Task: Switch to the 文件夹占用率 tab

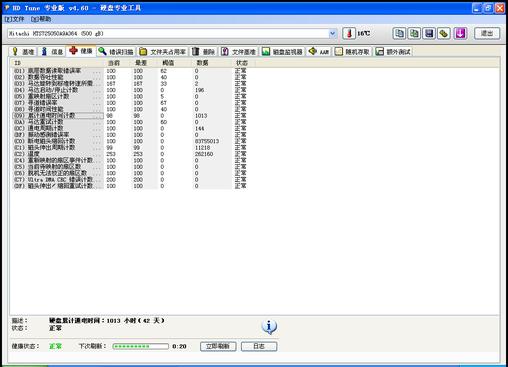Action: [163, 52]
